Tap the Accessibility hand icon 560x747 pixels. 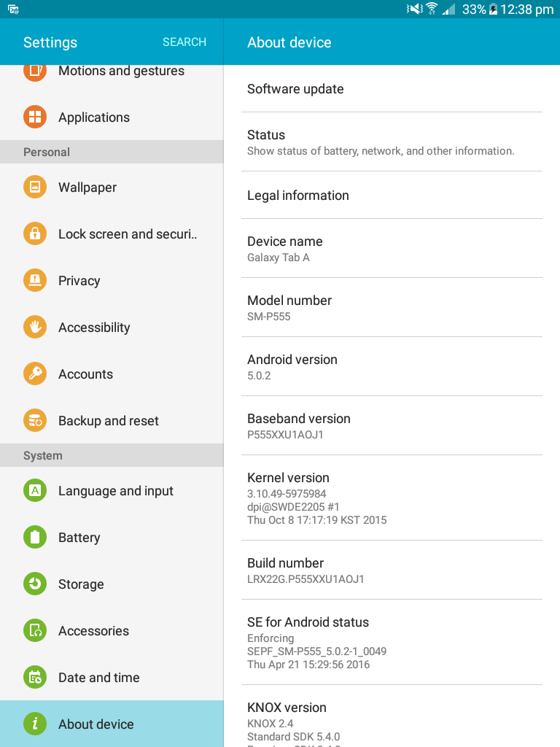35,328
